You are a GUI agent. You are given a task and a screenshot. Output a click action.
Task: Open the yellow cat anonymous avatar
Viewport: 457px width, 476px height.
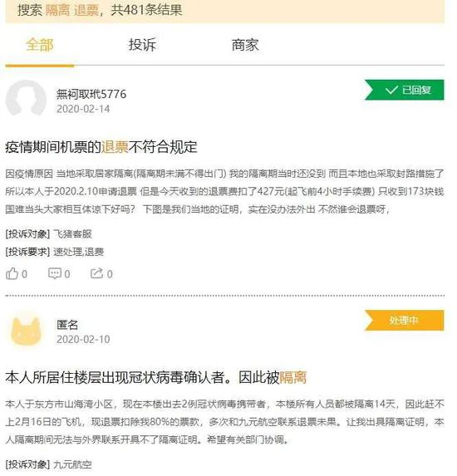click(26, 331)
